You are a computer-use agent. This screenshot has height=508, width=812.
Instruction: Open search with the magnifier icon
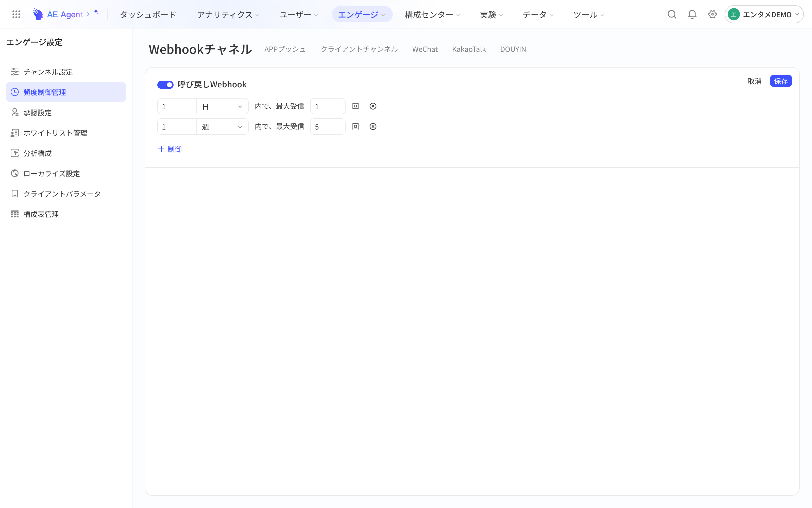tap(672, 14)
